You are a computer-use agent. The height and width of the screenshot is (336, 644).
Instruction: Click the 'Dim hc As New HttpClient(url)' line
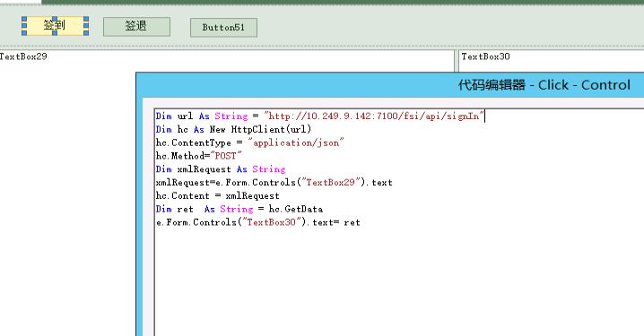[233, 130]
